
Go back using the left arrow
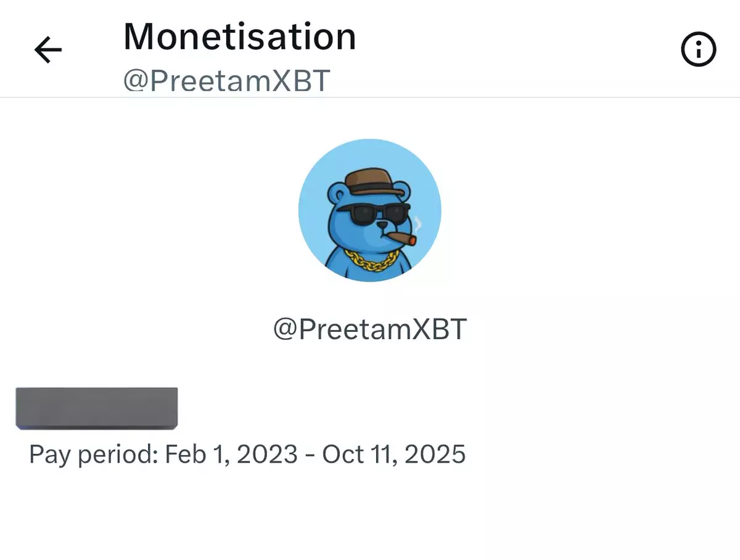point(48,49)
